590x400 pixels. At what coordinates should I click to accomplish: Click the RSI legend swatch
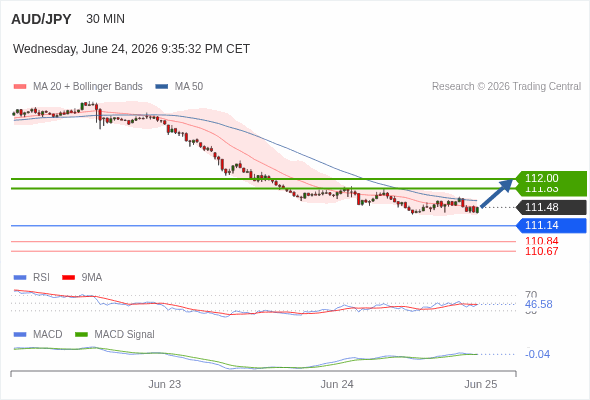coord(20,278)
